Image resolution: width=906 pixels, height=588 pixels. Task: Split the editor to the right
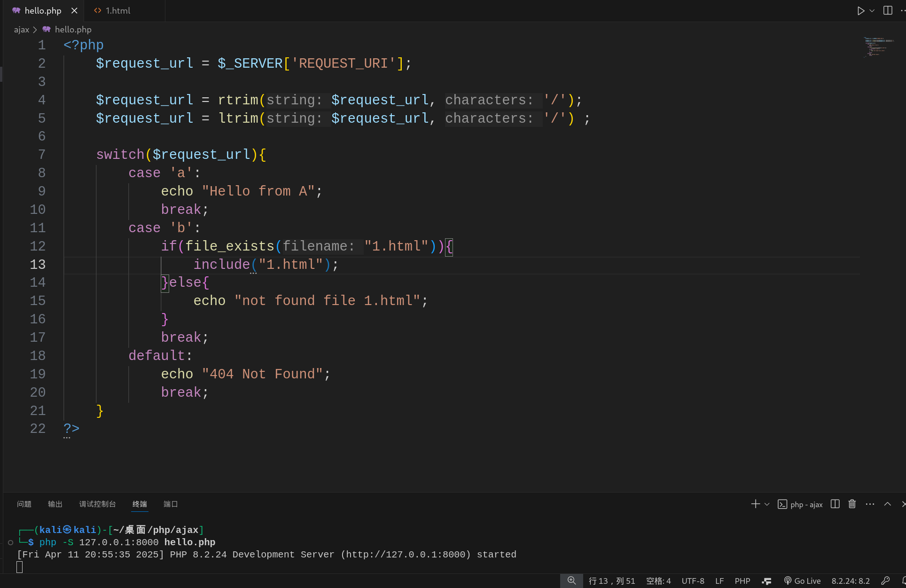888,11
